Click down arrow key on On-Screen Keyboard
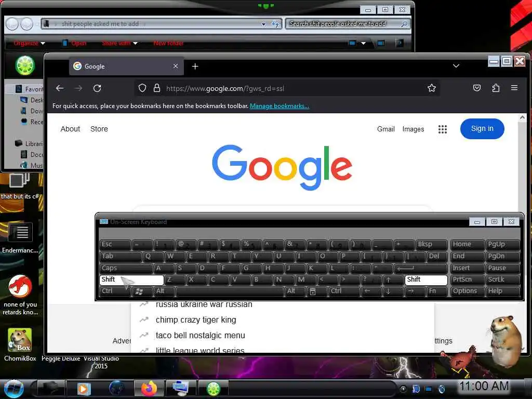This screenshot has height=399, width=532. [393, 291]
